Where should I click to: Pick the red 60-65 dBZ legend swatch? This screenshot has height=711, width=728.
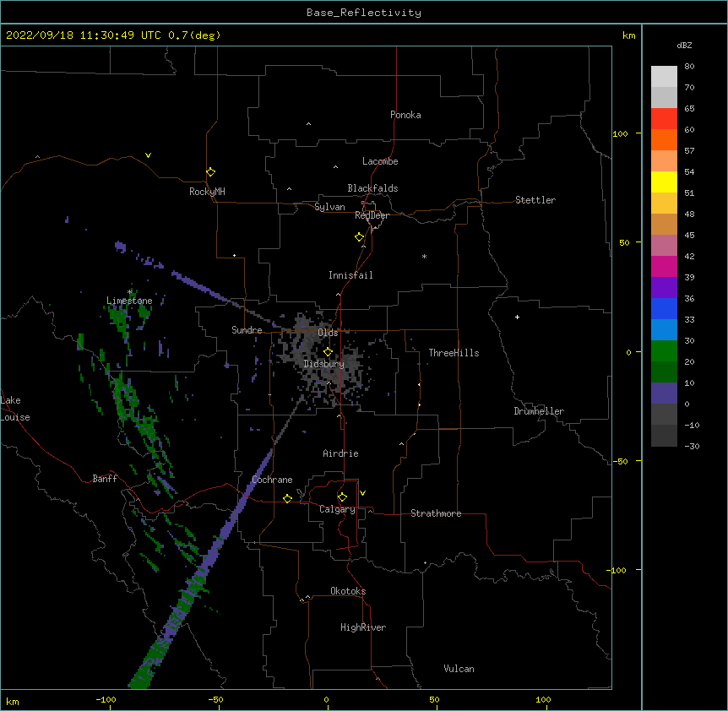pos(664,118)
